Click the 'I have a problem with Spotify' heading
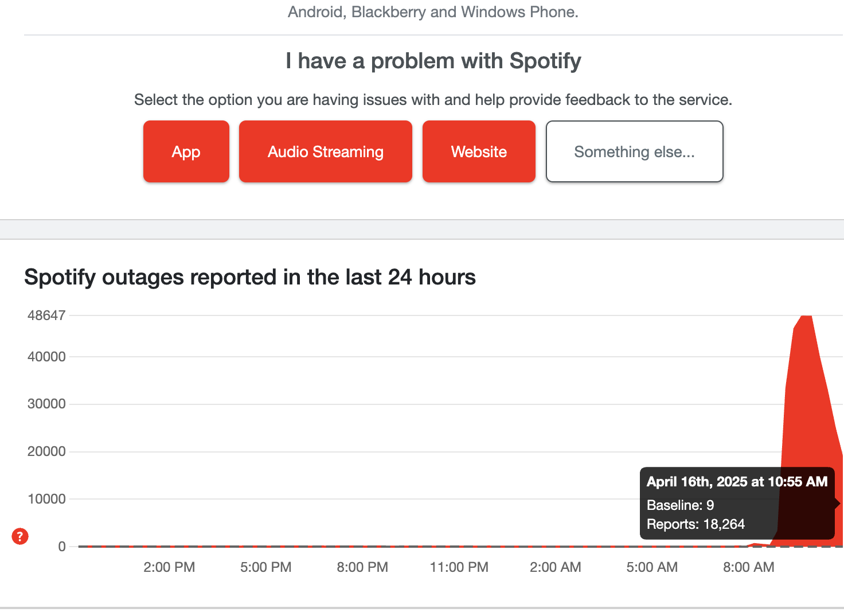The height and width of the screenshot is (616, 844). 433,61
